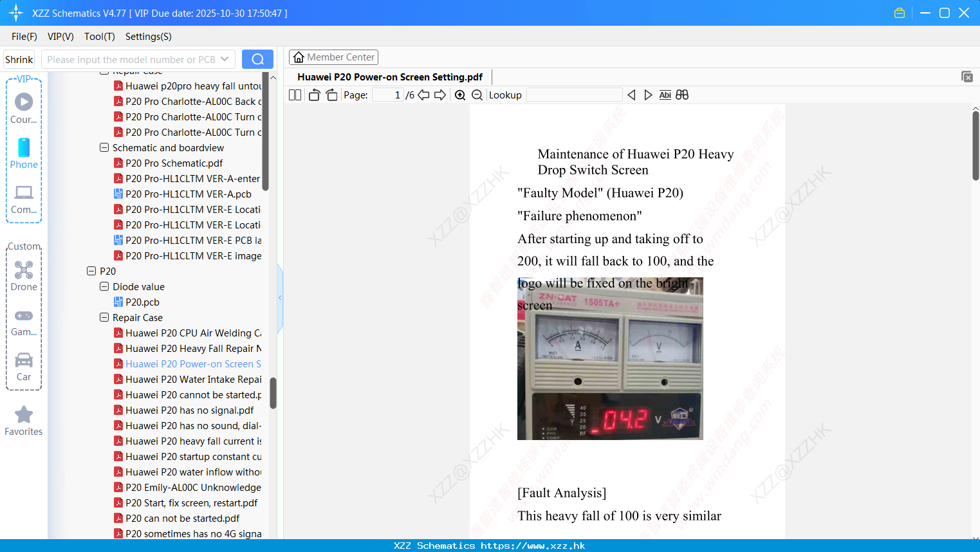Screen dimensions: 980x552
Task: Zoom out of the PDF
Action: point(477,95)
